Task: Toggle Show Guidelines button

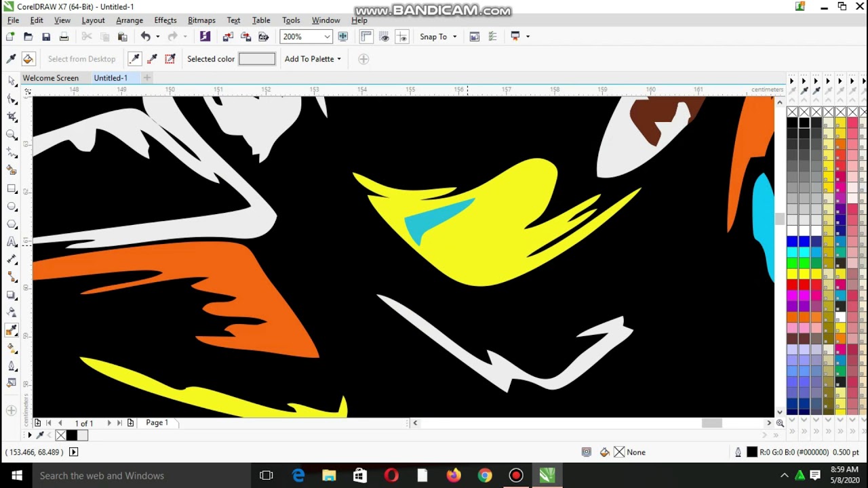Action: click(x=402, y=37)
